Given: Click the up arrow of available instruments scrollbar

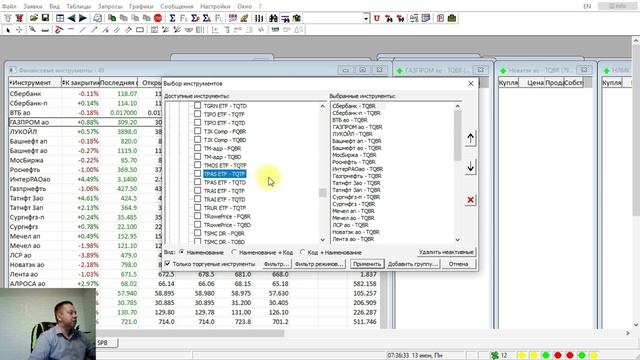Looking at the screenshot, I should click(x=322, y=106).
